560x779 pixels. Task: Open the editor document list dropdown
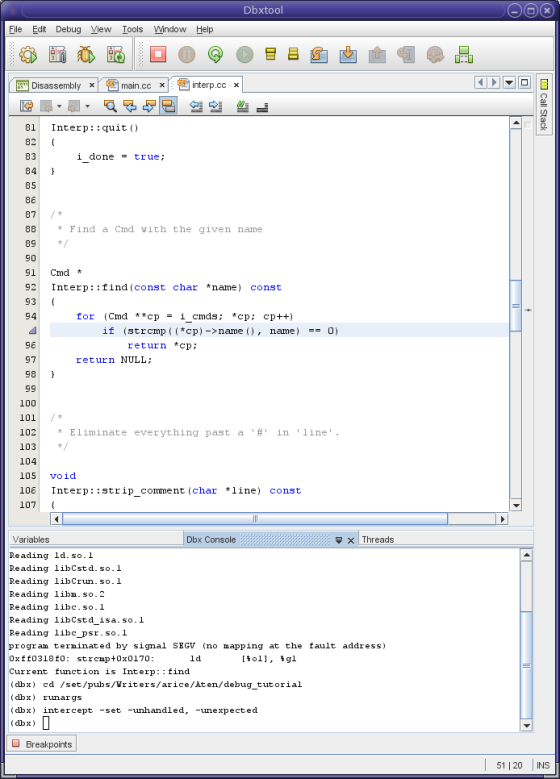(x=509, y=82)
